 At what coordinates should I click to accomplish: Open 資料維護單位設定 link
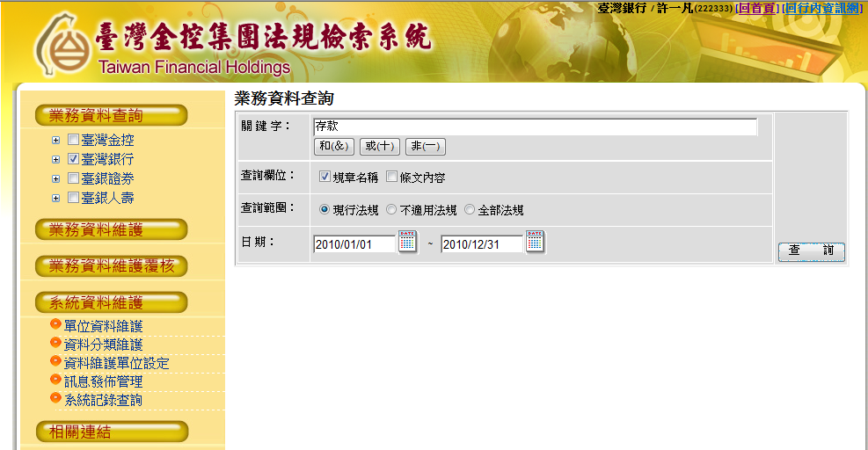tap(117, 363)
